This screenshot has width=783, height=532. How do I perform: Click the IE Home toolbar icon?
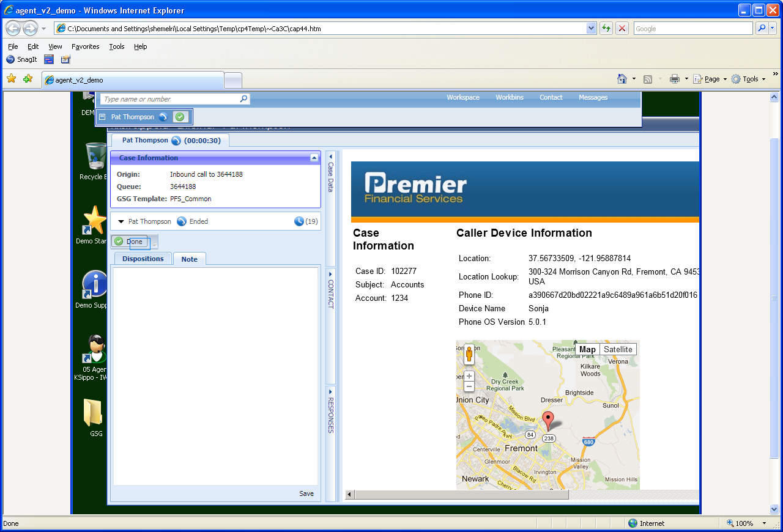coord(622,79)
